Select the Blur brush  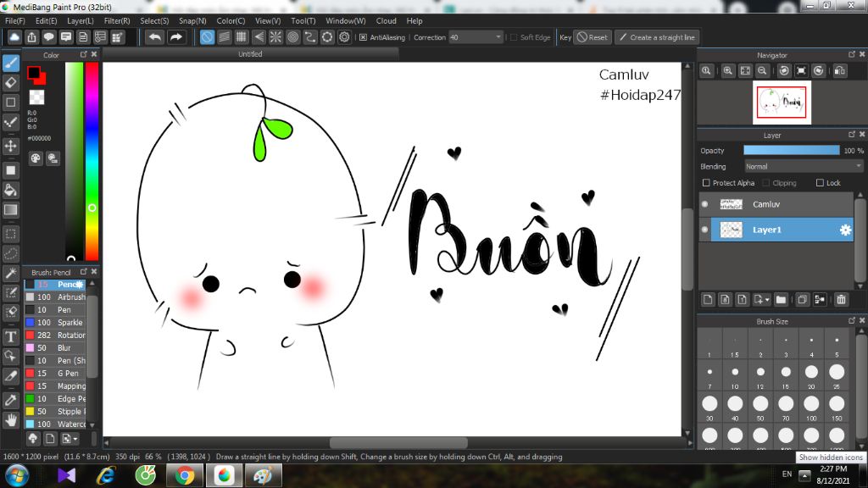[x=55, y=348]
